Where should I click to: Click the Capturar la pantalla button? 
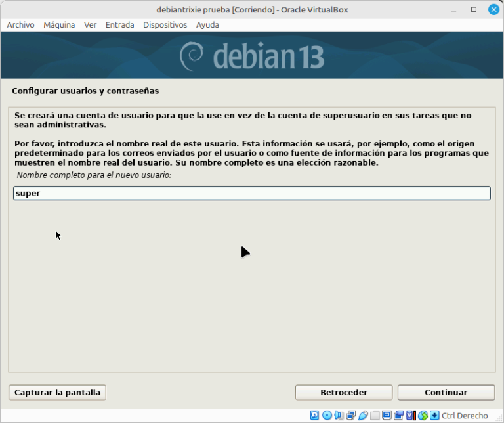57,392
